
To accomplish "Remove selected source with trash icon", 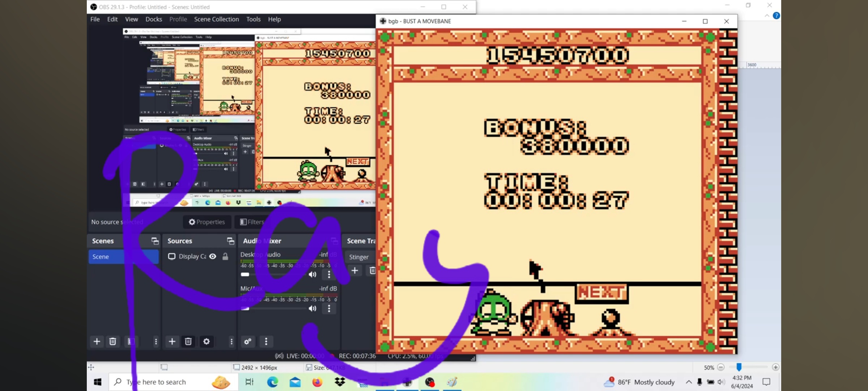I will point(188,341).
